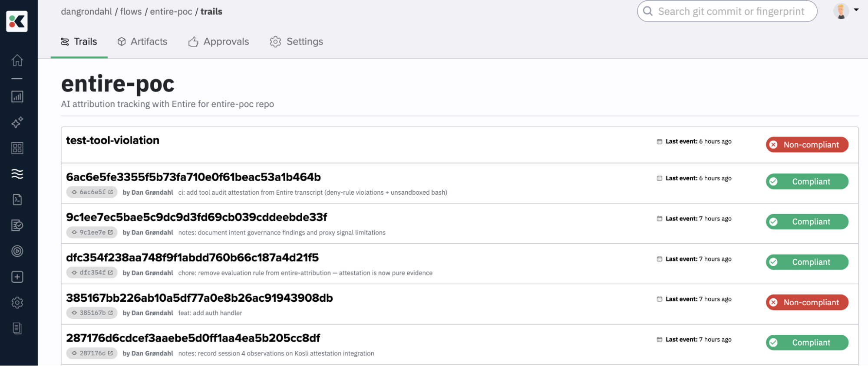Click the plus-square sidebar icon
This screenshot has width=868, height=366.
point(17,277)
